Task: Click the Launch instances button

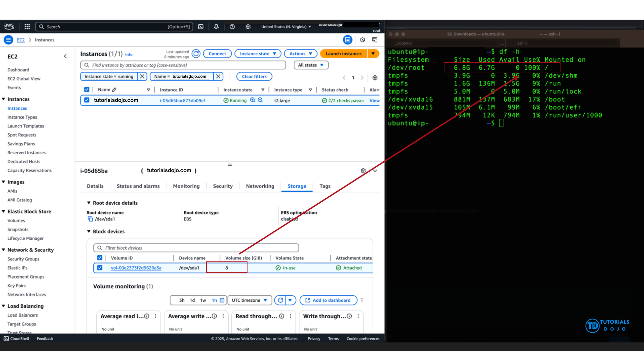Action: click(x=344, y=54)
